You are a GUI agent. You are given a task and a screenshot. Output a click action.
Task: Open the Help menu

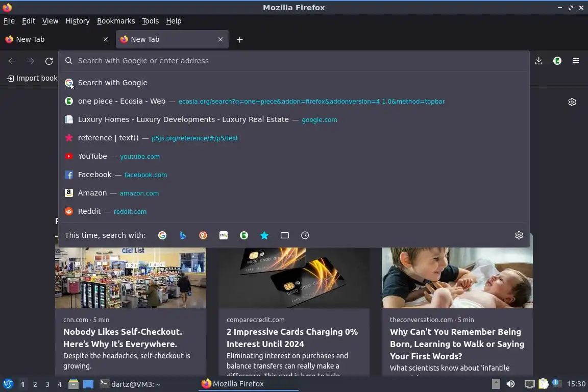(174, 21)
